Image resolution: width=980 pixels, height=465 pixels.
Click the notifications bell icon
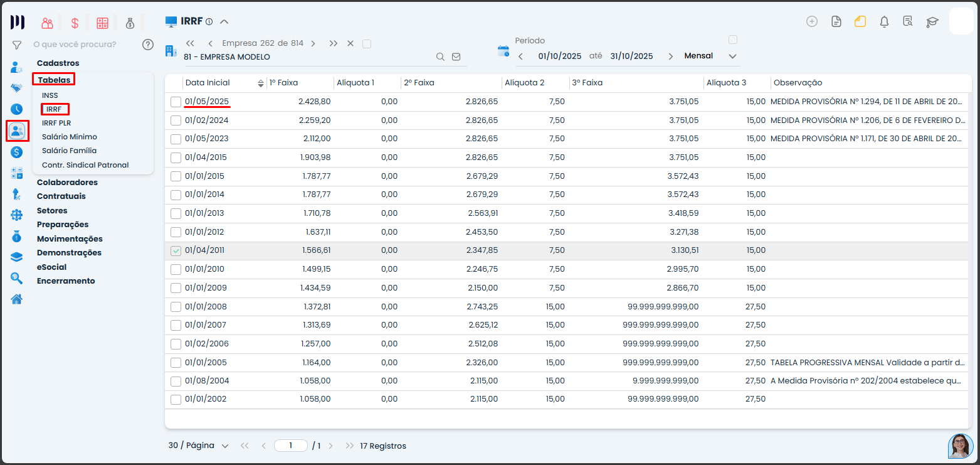[884, 22]
